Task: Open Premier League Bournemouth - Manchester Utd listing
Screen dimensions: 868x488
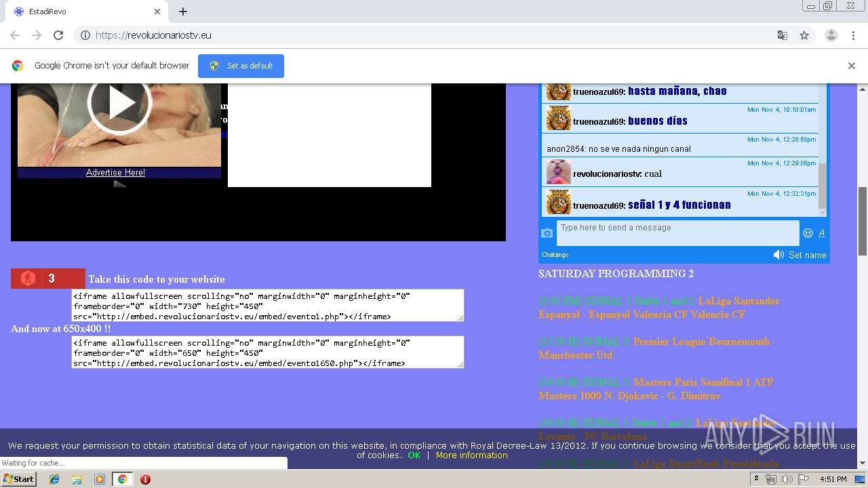Action: click(x=657, y=348)
